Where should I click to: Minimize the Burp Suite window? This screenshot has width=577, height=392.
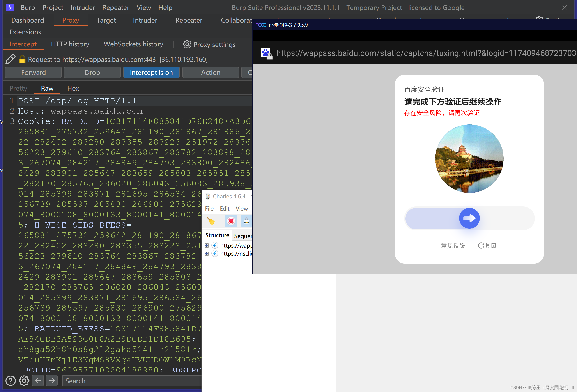525,7
